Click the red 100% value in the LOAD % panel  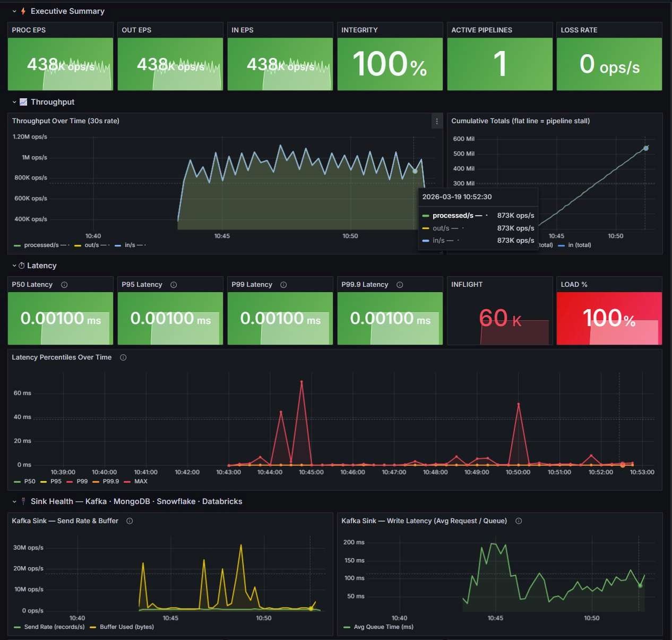(x=609, y=318)
